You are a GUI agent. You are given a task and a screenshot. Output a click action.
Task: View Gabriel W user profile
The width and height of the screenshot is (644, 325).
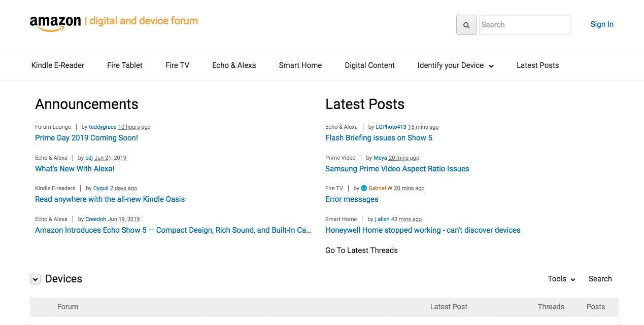coord(380,188)
